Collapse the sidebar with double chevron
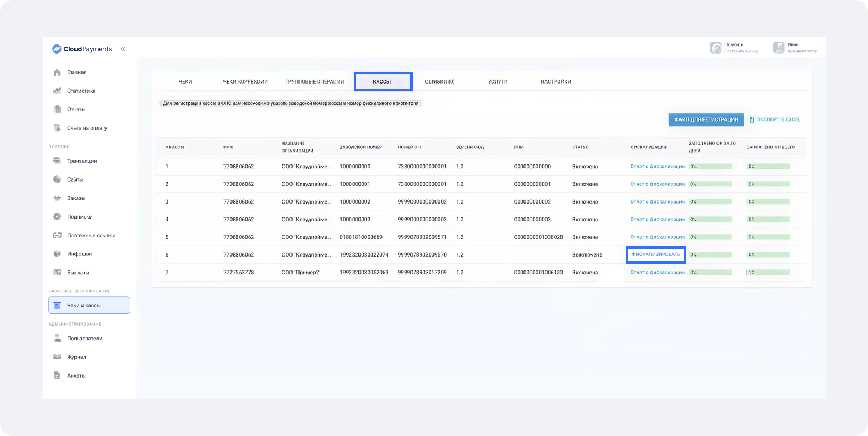The height and width of the screenshot is (436, 868). pyautogui.click(x=123, y=49)
